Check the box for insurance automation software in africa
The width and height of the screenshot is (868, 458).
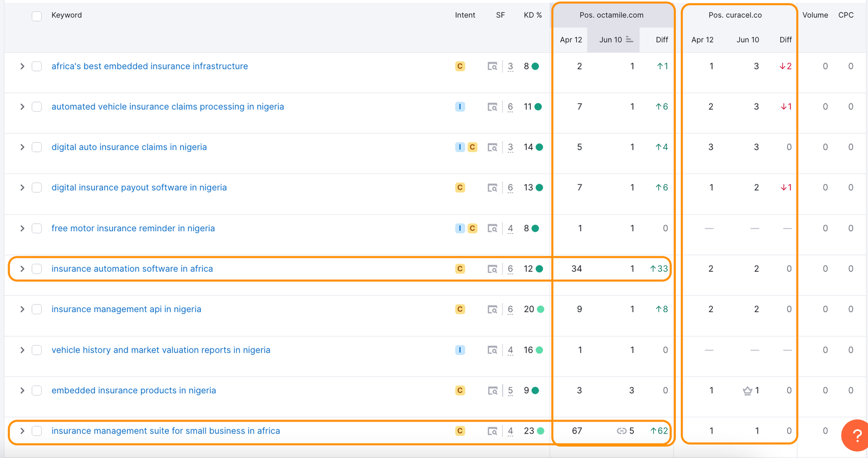tap(37, 269)
